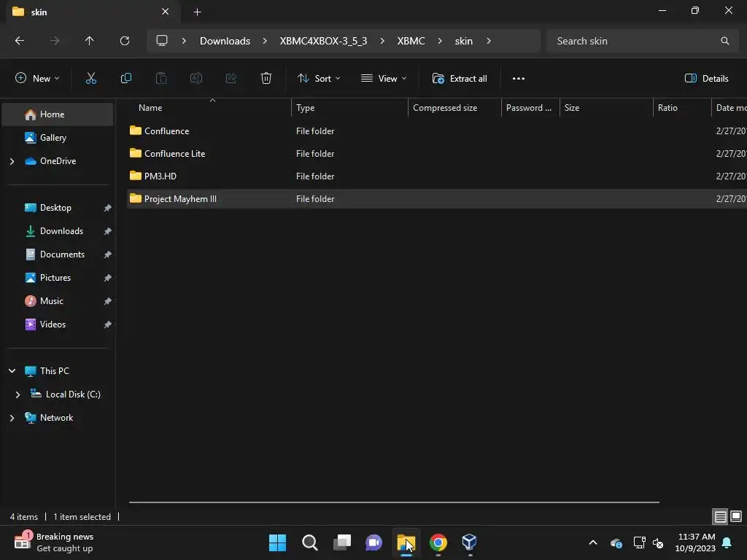Image resolution: width=747 pixels, height=560 pixels.
Task: Click the Paste clipboard icon
Action: coord(161,79)
